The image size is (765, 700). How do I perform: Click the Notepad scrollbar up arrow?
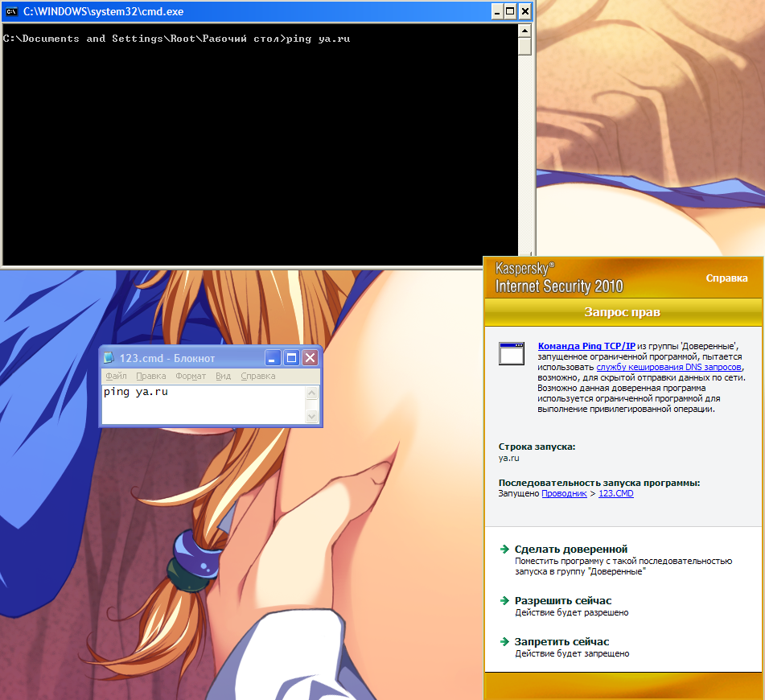(x=312, y=393)
